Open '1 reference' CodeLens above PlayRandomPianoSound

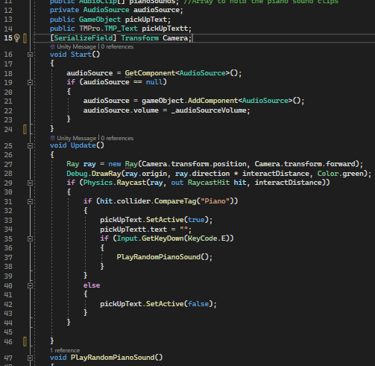(x=65, y=350)
